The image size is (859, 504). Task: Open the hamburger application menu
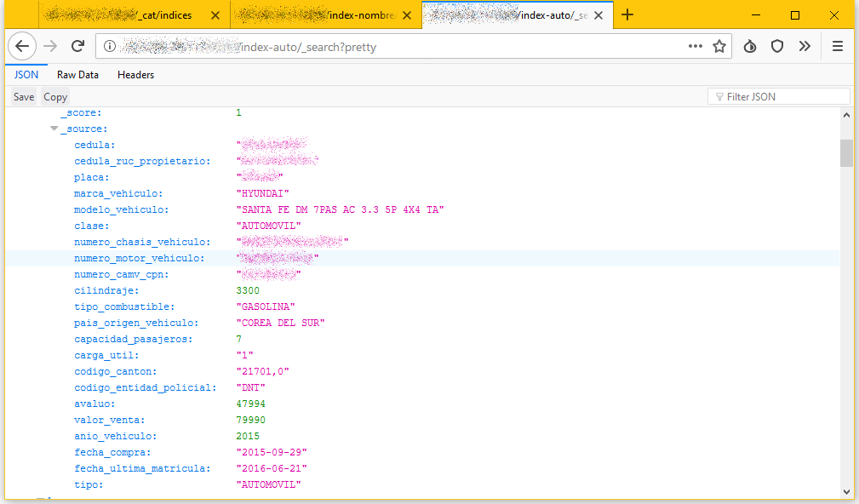(x=837, y=47)
